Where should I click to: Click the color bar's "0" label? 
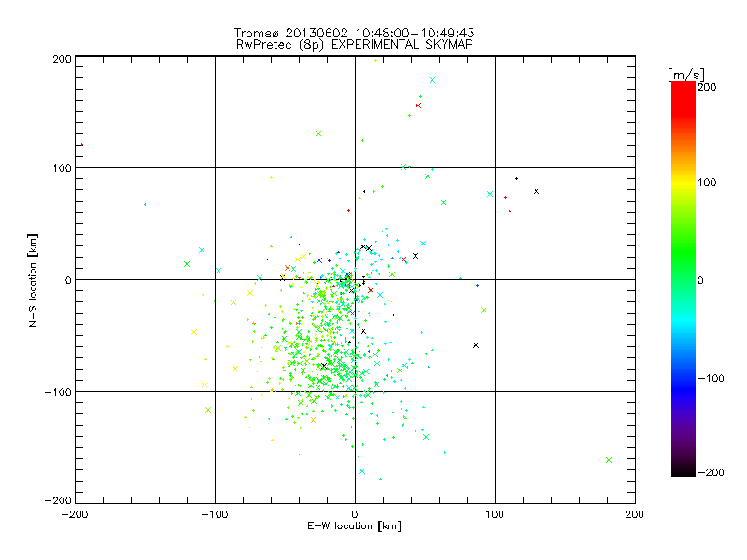point(700,280)
